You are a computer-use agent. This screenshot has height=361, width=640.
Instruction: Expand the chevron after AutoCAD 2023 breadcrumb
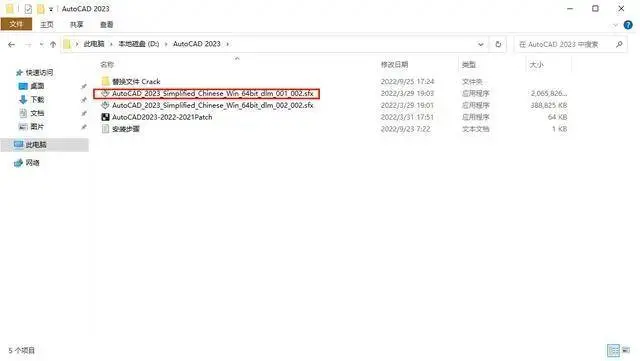[x=227, y=44]
